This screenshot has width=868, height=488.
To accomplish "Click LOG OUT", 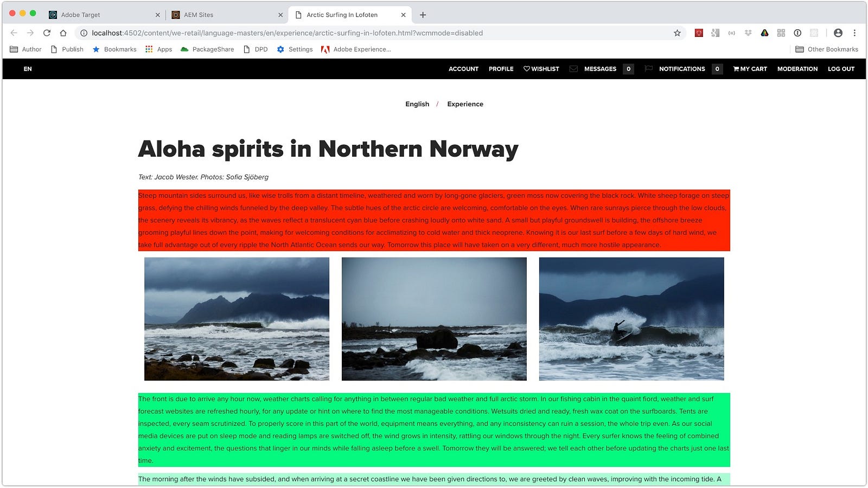I will pyautogui.click(x=841, y=69).
